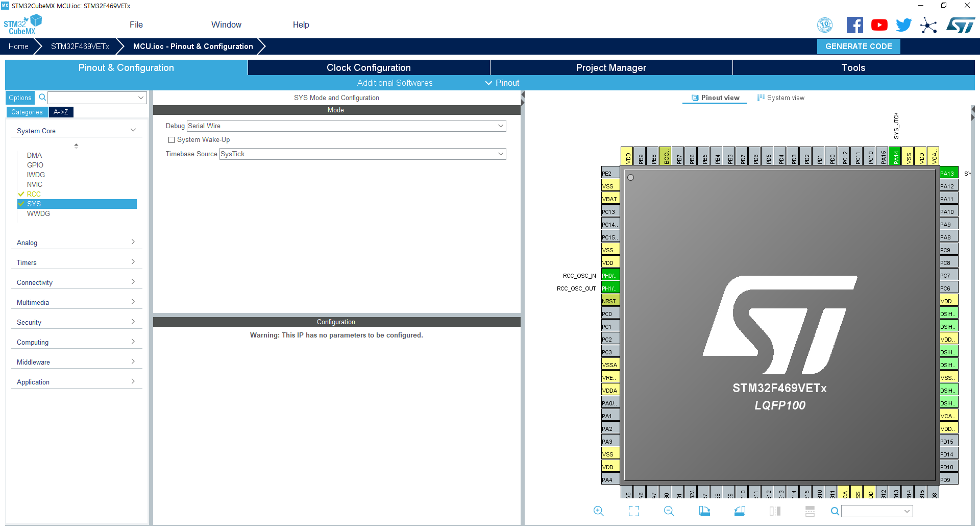Image resolution: width=980 pixels, height=531 pixels.
Task: Rotate the chip clockwise
Action: tap(704, 511)
